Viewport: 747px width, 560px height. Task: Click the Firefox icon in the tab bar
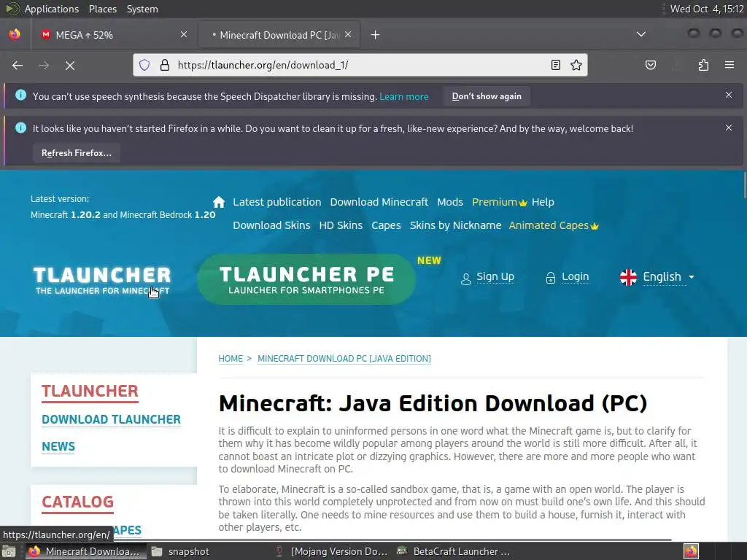(x=15, y=34)
